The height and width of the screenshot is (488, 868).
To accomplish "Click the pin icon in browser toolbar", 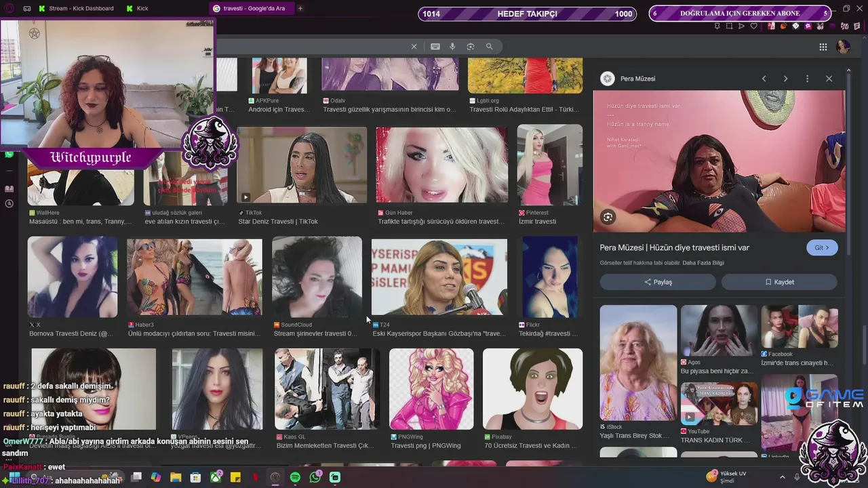I will 717,26.
